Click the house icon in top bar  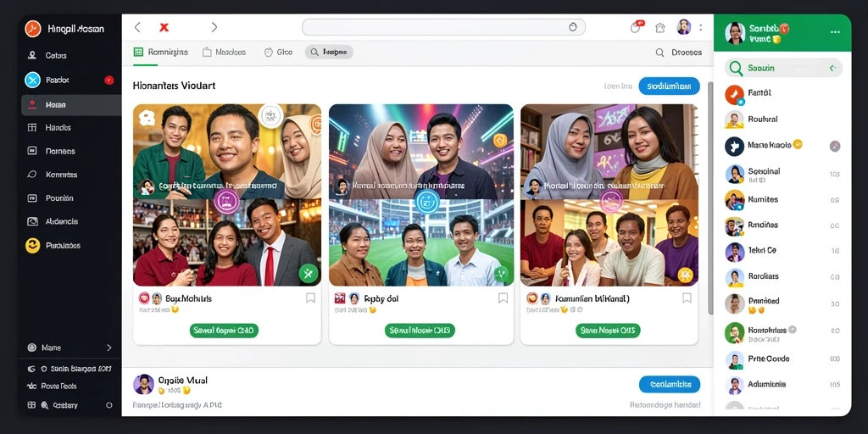coord(659,28)
